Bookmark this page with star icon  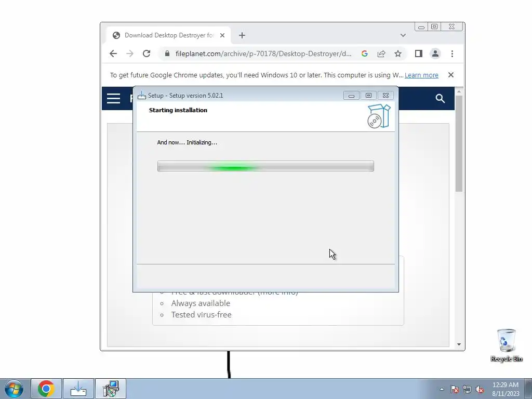point(397,54)
